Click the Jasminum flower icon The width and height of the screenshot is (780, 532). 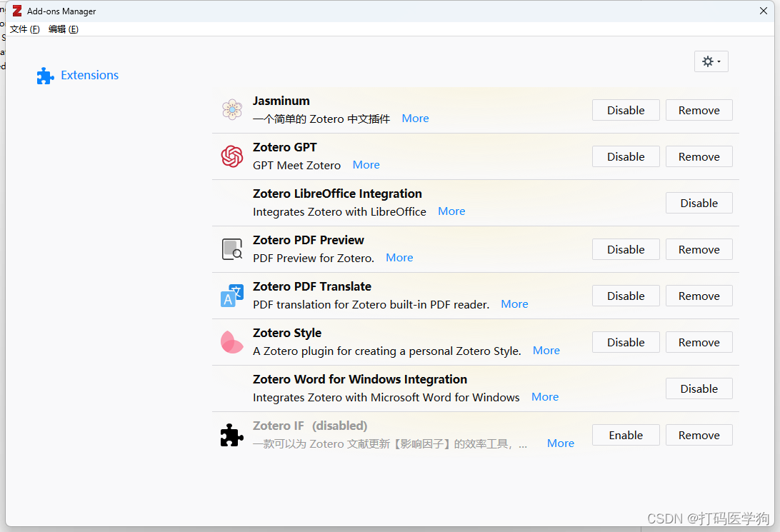[232, 109]
